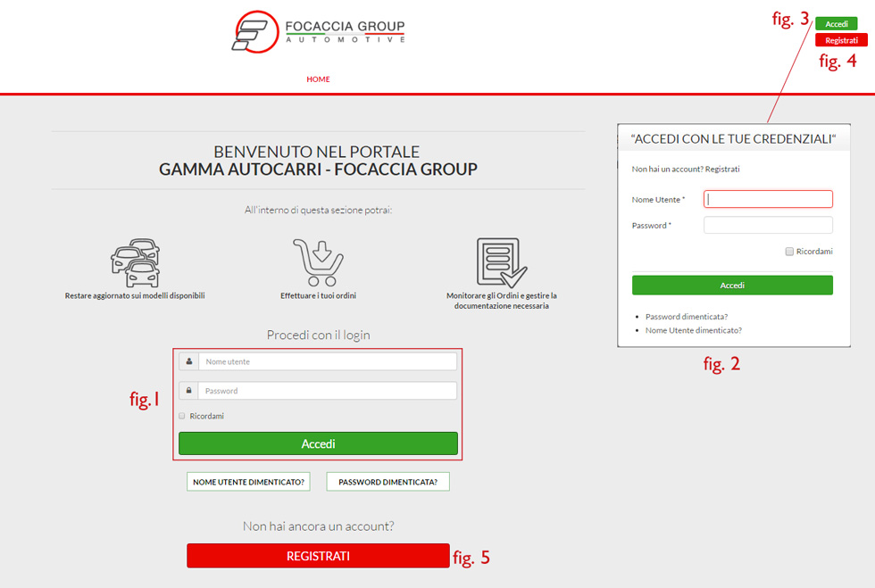Click the shopping cart orders icon
This screenshot has height=588, width=875.
(x=318, y=262)
